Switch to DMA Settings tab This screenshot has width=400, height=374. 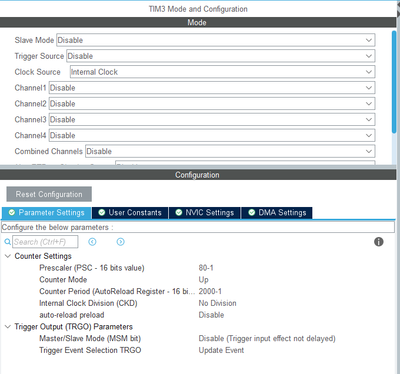pos(277,213)
